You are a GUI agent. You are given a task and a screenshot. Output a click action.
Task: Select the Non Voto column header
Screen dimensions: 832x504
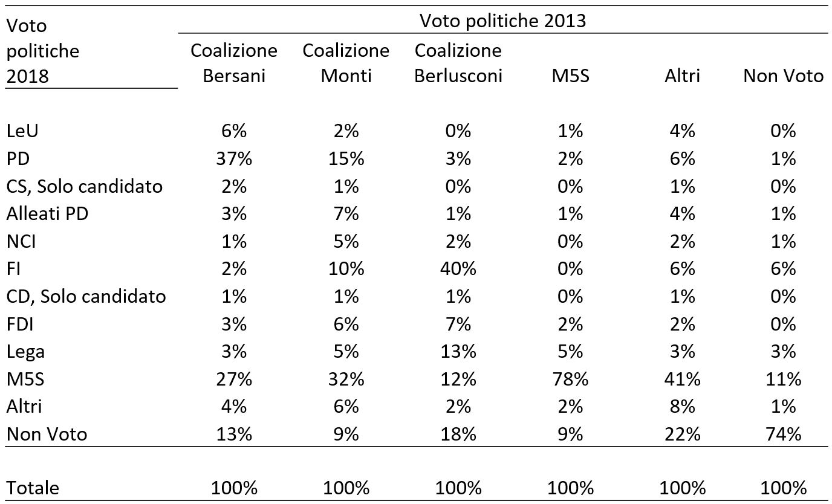(x=783, y=76)
